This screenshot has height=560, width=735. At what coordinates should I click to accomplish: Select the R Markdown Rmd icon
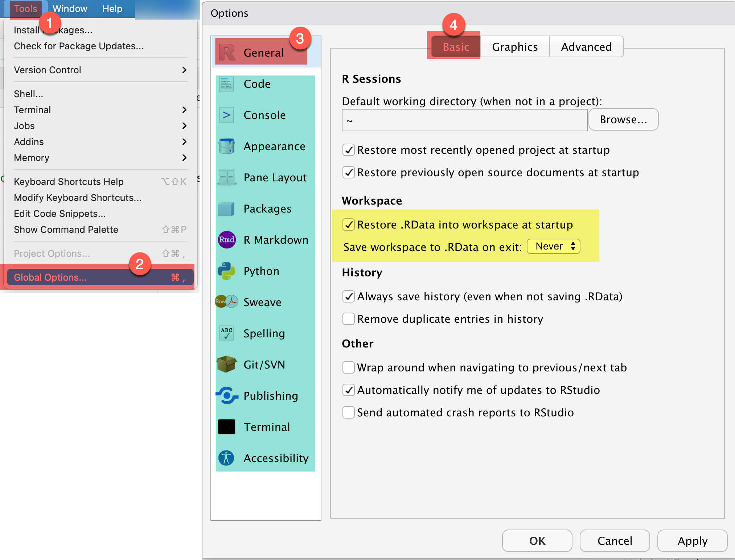coord(227,240)
